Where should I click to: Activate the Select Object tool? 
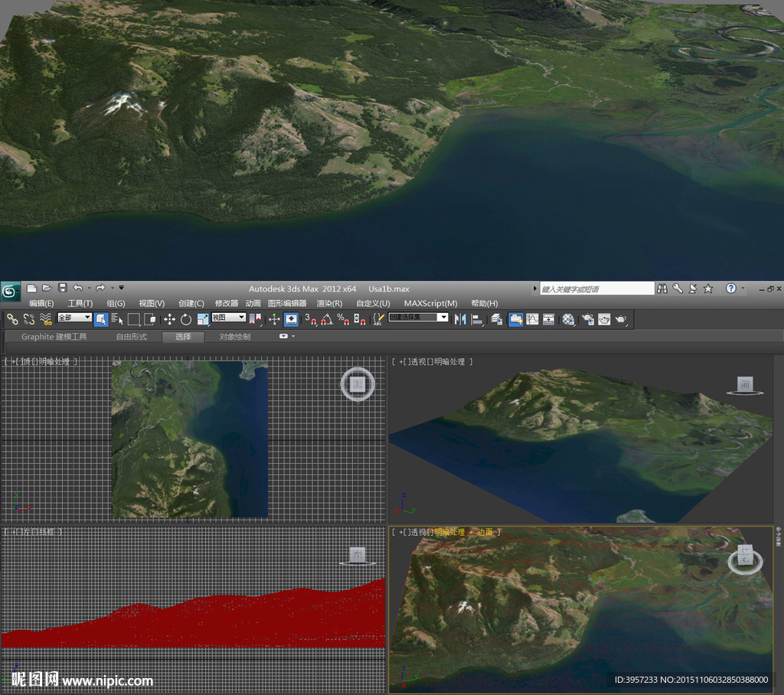101,319
